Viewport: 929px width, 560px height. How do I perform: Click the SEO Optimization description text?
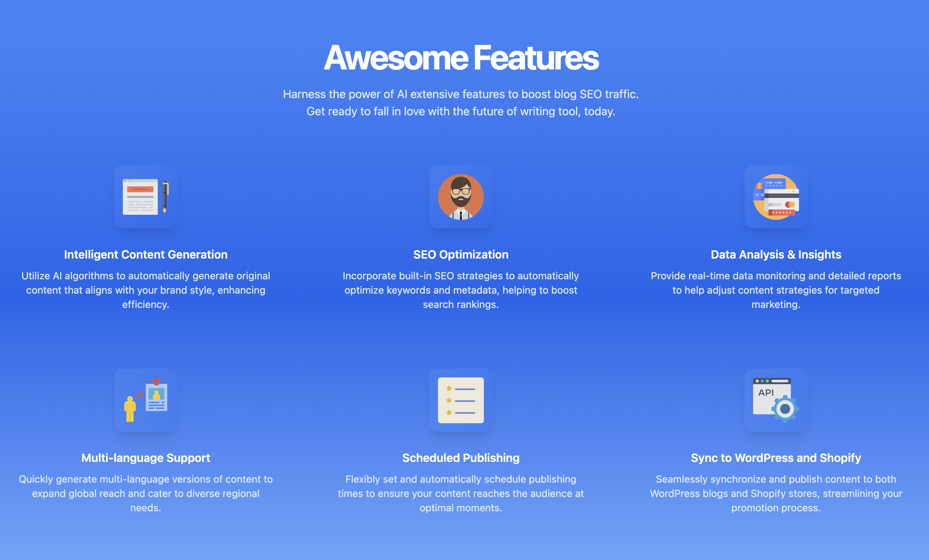coord(461,290)
